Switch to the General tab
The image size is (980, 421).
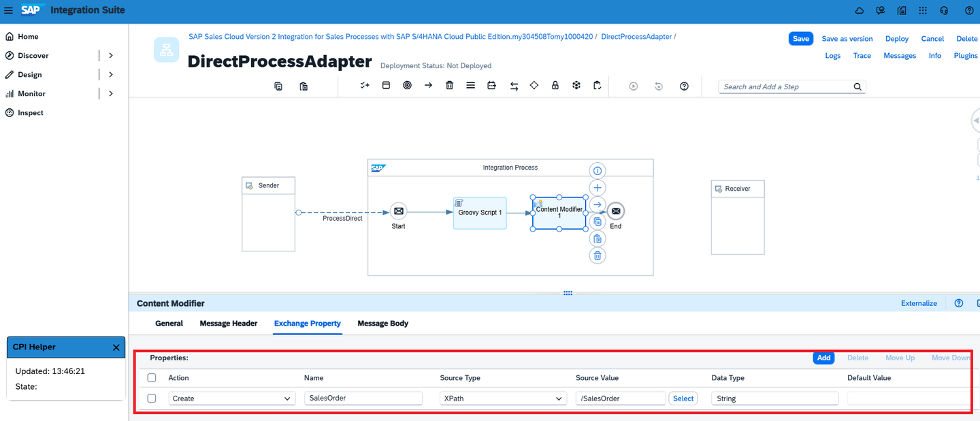tap(169, 323)
